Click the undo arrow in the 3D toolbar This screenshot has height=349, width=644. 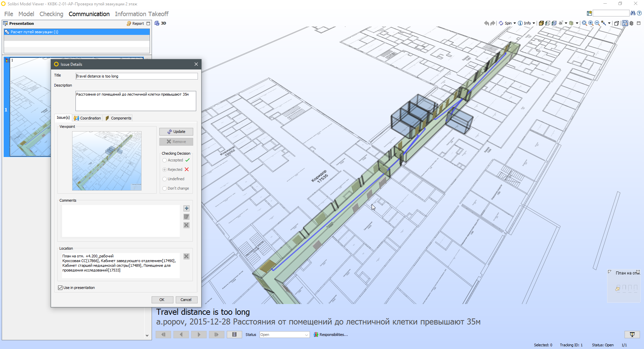point(486,23)
